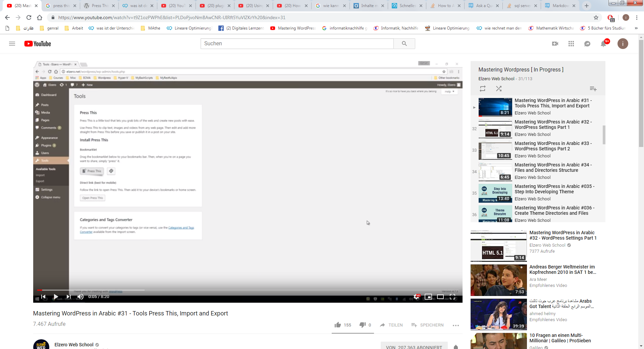
Task: Switch to miniplayer mode
Action: coord(428,297)
